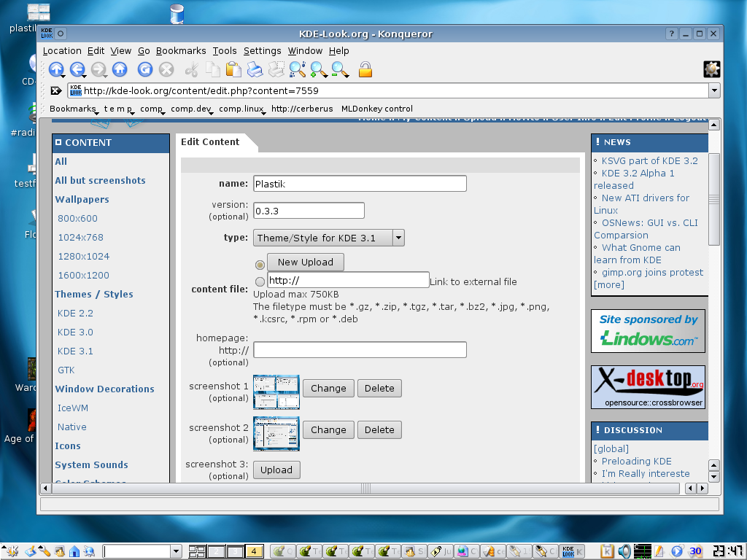This screenshot has width=747, height=560.
Task: Click the page vertical scrollbar handle
Action: click(x=713, y=199)
